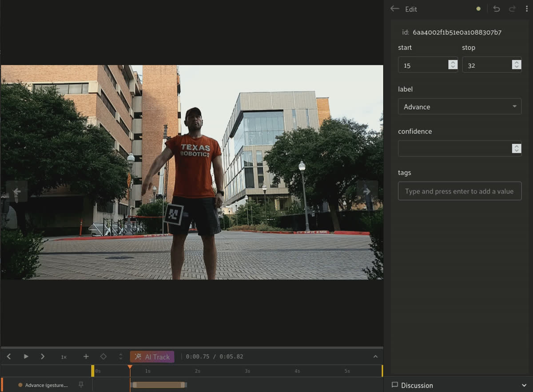The image size is (533, 392).
Task: Adjust the confidence stepper arrows
Action: tap(517, 148)
